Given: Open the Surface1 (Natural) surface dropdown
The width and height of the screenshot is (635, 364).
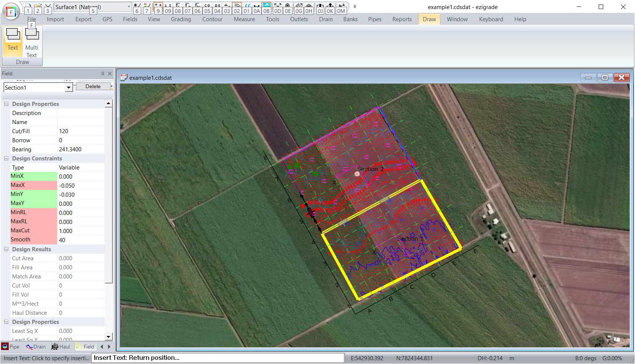Looking at the screenshot, I should coord(129,7).
